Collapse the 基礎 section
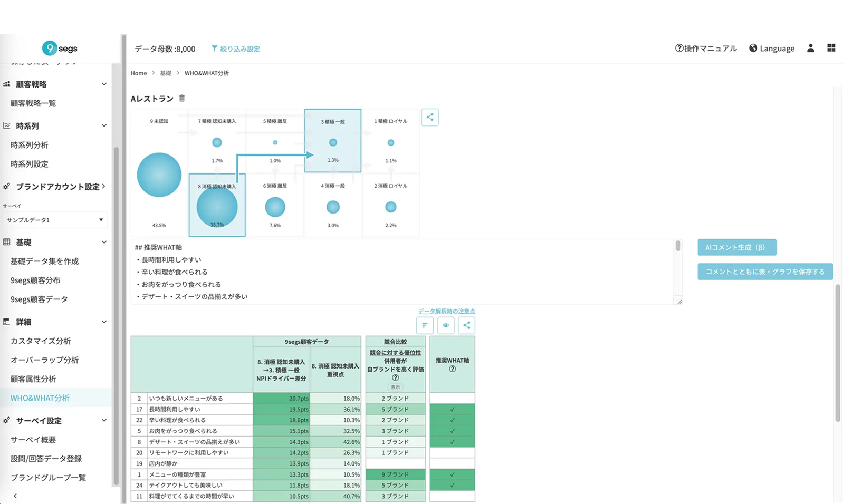The image size is (844, 504). pyautogui.click(x=104, y=242)
